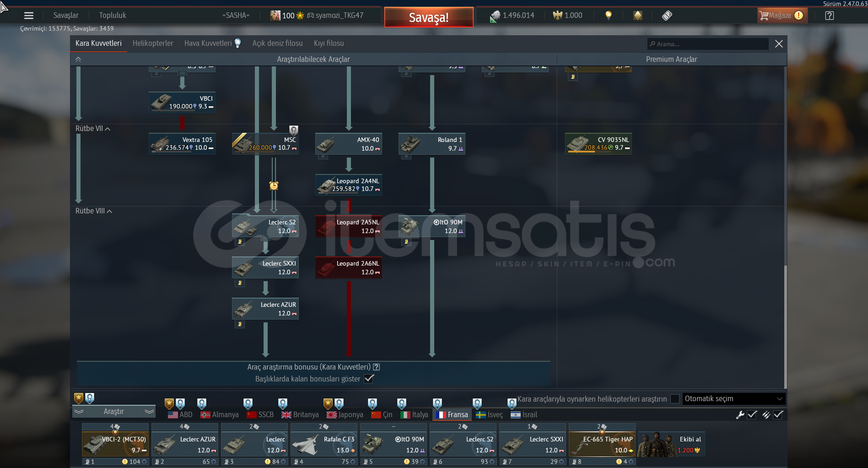The image size is (868, 468).
Task: Expand the Araştır panel right chevron
Action: pos(150,411)
